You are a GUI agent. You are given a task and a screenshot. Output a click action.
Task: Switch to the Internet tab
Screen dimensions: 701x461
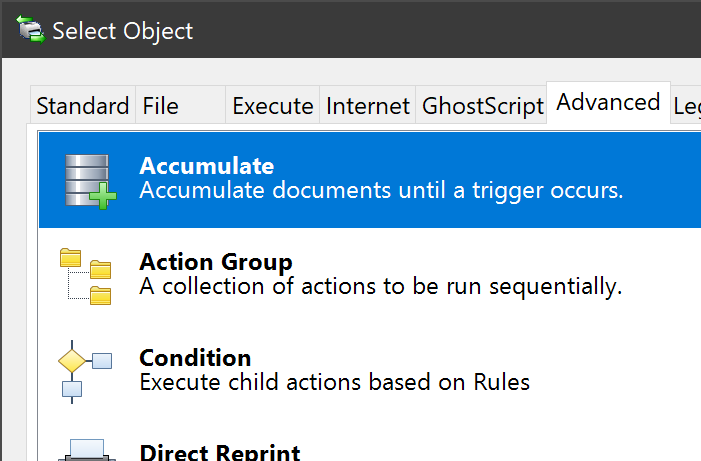[368, 106]
